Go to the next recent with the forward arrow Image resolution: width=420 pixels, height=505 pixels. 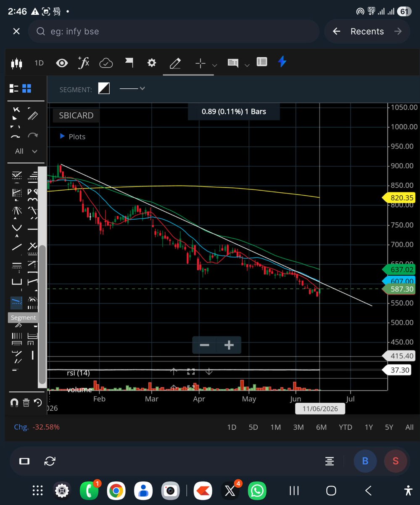(x=398, y=31)
